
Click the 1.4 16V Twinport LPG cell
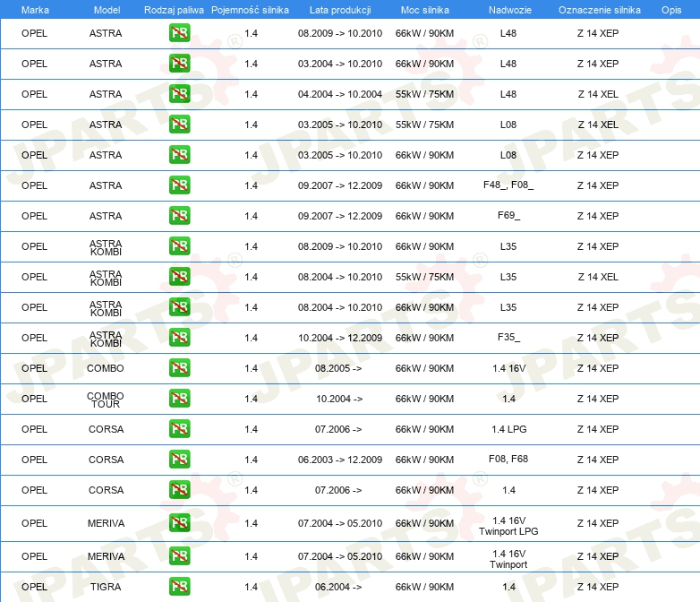click(508, 526)
